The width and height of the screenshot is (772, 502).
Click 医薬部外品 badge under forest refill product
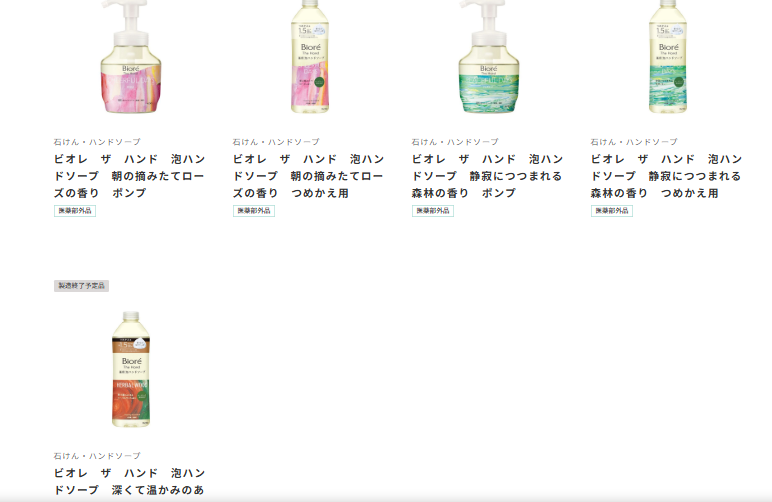click(612, 211)
